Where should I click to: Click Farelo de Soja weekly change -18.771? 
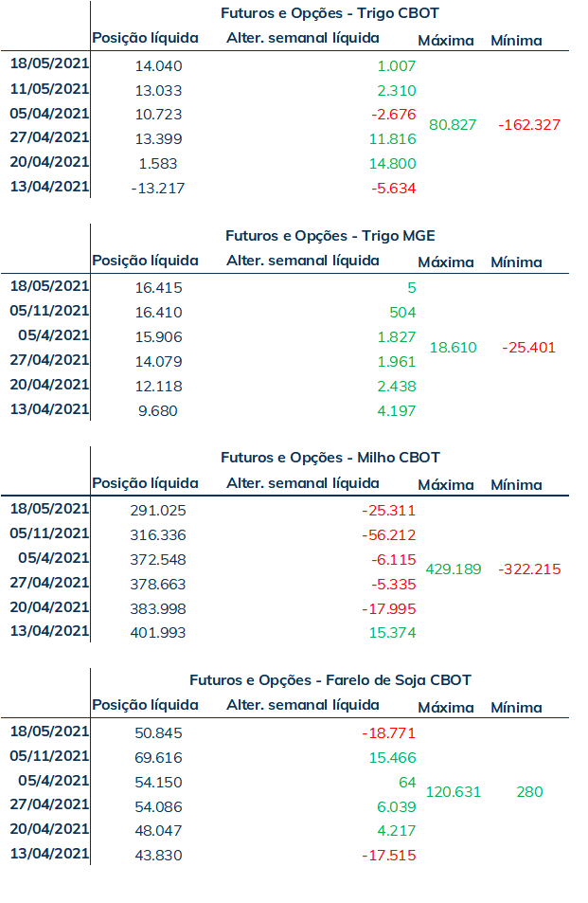click(389, 733)
